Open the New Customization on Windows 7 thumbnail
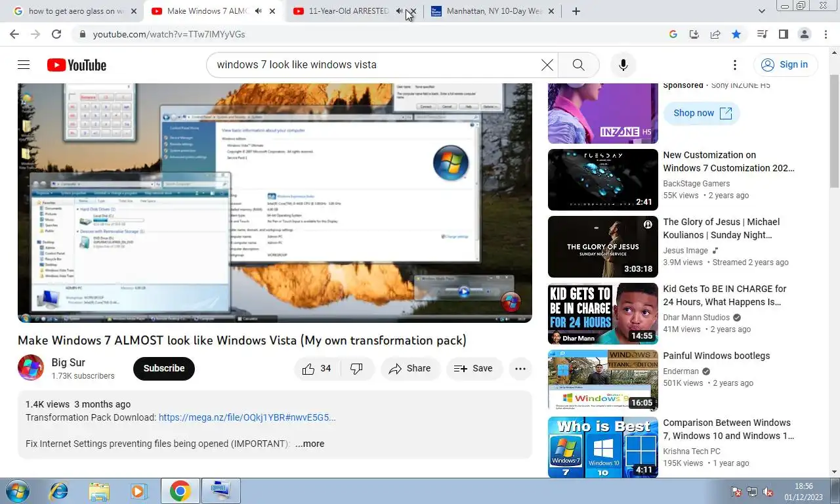This screenshot has height=504, width=840. pyautogui.click(x=602, y=180)
